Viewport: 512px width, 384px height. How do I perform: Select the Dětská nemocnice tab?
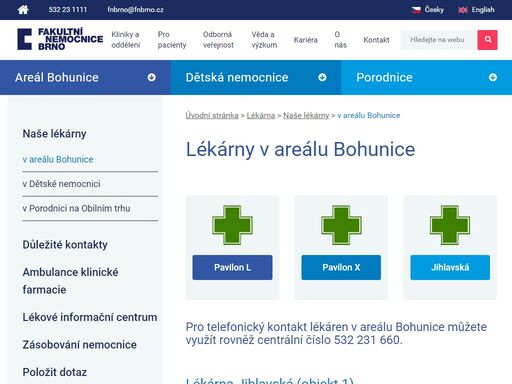point(256,77)
